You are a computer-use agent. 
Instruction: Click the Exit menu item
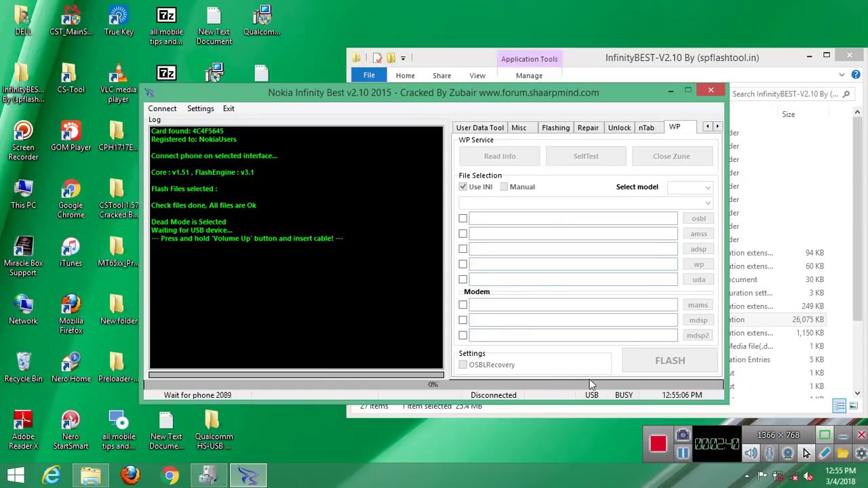click(x=229, y=108)
